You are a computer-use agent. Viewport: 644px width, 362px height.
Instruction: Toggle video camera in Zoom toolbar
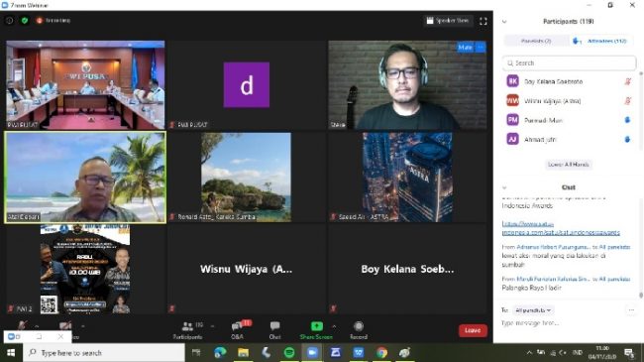pos(64,326)
